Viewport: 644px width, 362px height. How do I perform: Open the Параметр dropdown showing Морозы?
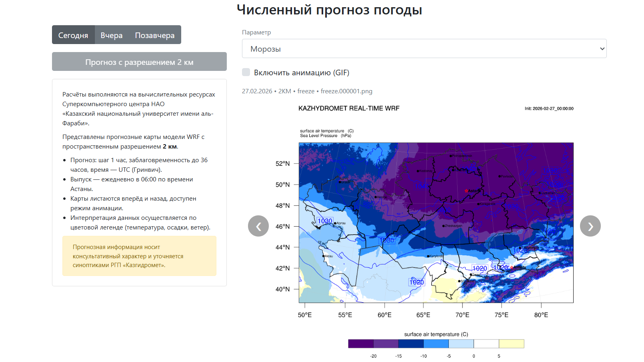pyautogui.click(x=424, y=48)
